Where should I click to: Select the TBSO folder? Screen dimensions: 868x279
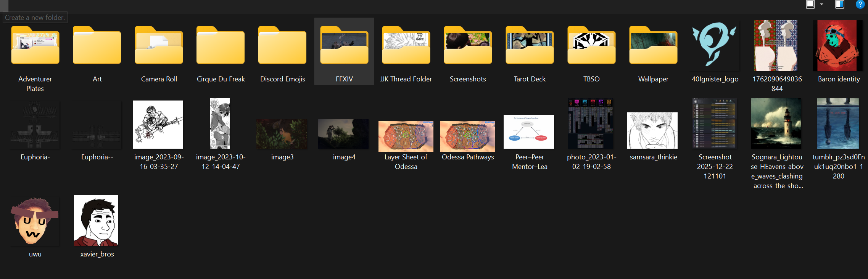[x=591, y=45]
